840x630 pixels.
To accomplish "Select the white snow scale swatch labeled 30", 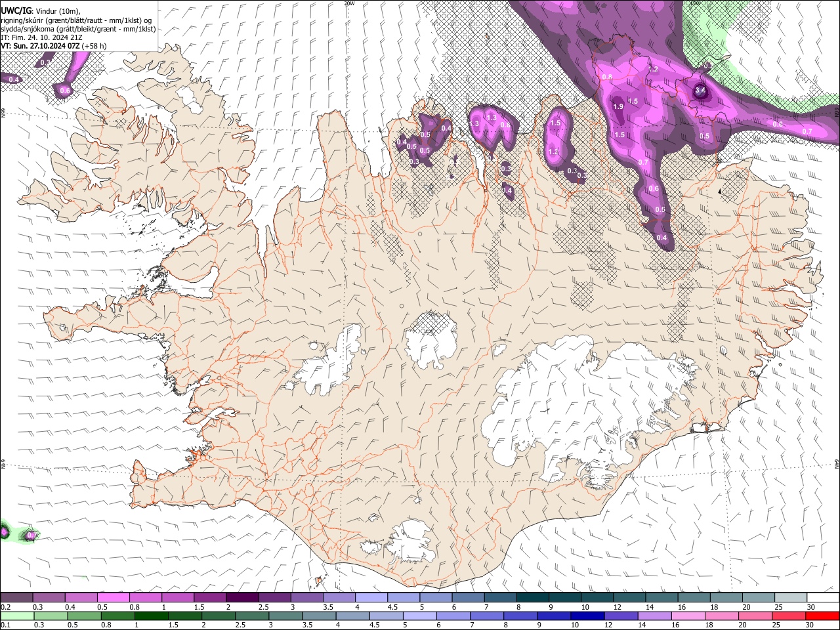I will point(823,598).
